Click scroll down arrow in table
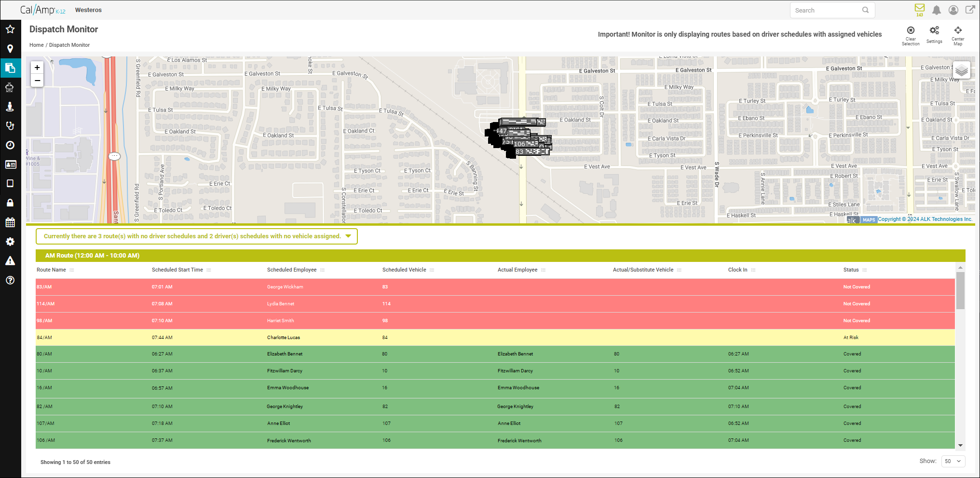980x478 pixels. point(960,446)
